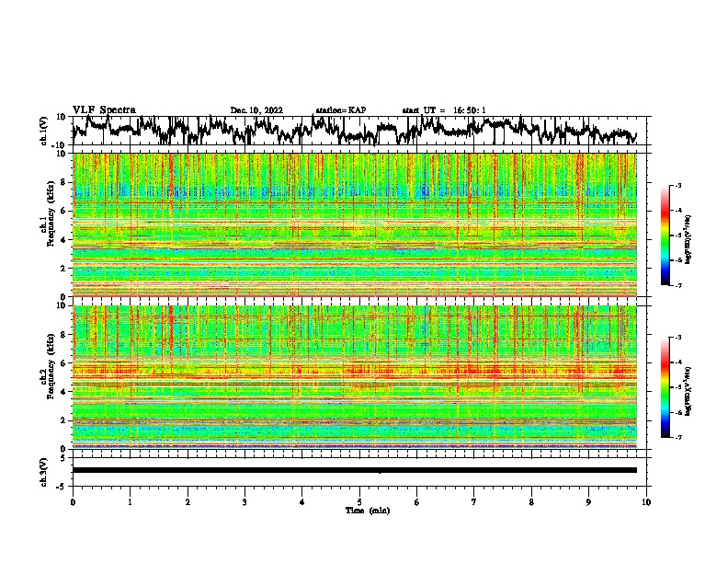Click the "station=KAP" header label
Image resolution: width=728 pixels, height=563 pixels.
coord(341,110)
